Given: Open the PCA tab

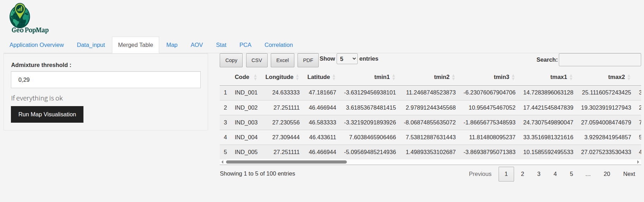Looking at the screenshot, I should pos(245,45).
